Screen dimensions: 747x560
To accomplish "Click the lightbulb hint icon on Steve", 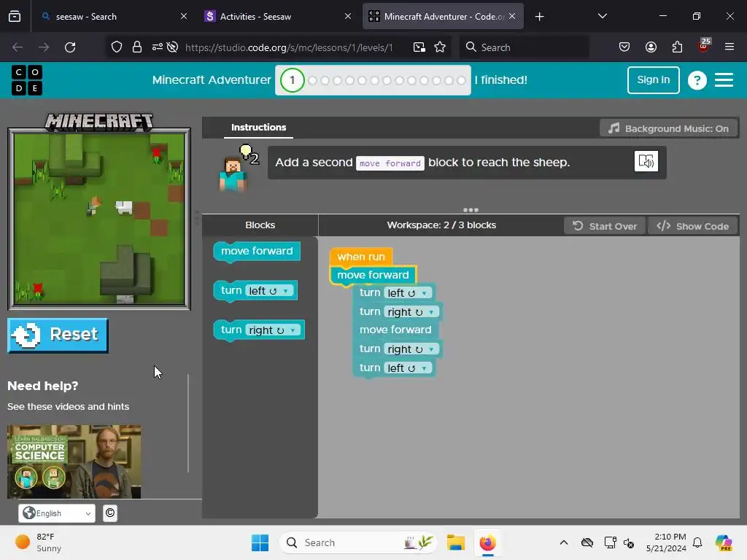I will (x=247, y=152).
